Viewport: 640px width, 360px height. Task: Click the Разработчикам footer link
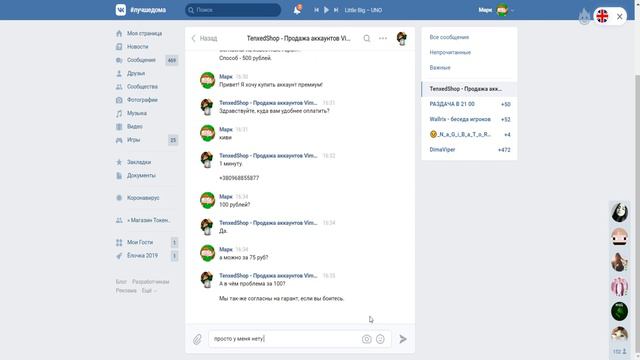point(151,282)
